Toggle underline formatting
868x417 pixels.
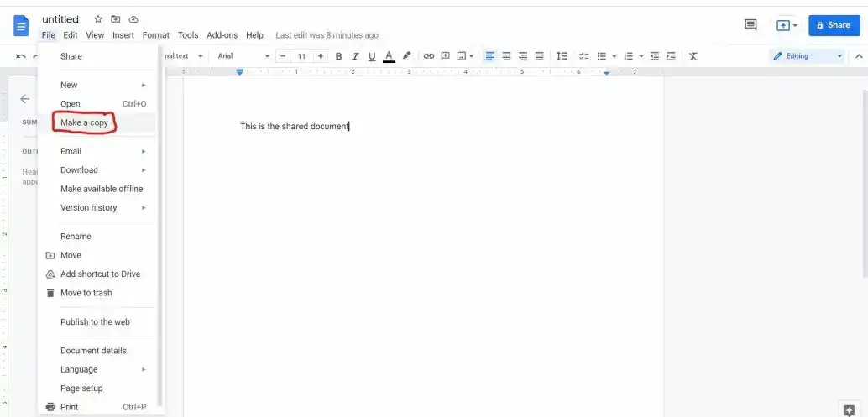coord(372,56)
